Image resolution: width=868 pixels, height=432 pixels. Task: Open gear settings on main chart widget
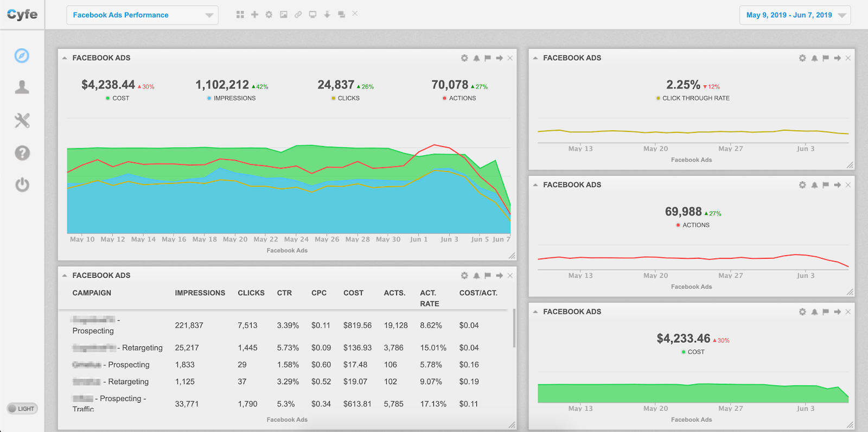tap(464, 58)
